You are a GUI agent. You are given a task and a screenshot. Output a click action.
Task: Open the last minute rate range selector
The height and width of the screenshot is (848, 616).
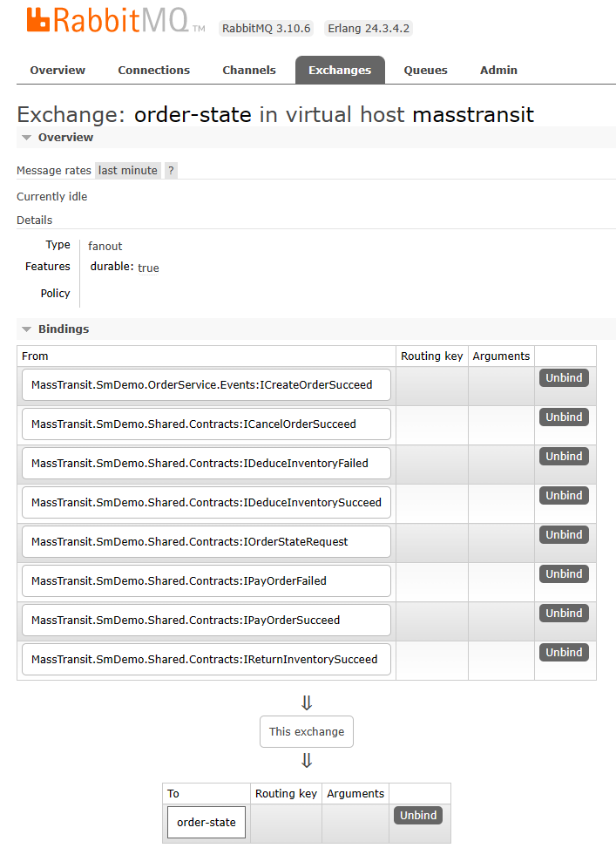click(127, 170)
